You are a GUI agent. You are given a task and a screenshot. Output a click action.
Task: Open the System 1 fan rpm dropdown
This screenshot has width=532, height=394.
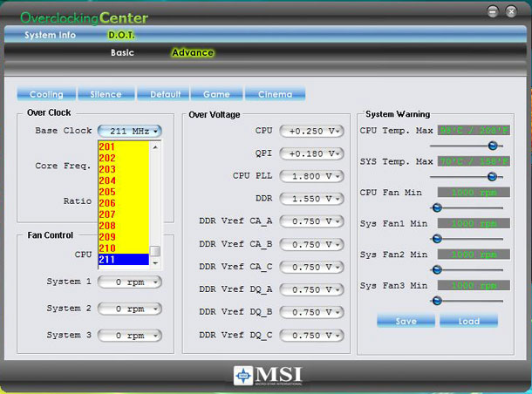pyautogui.click(x=130, y=282)
